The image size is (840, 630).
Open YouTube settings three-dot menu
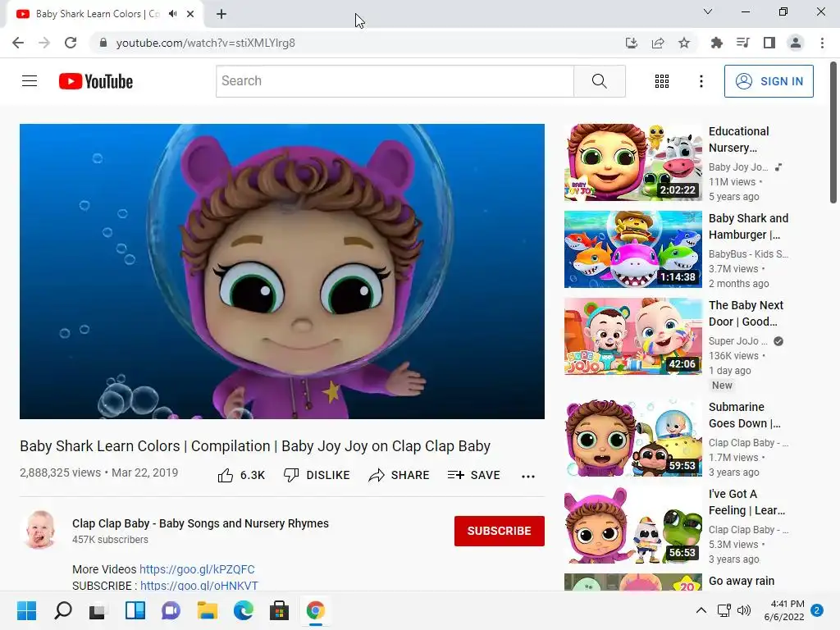click(701, 81)
